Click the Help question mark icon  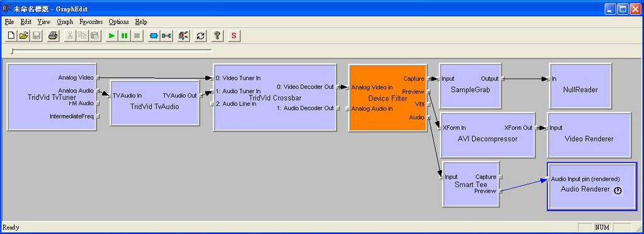point(217,36)
